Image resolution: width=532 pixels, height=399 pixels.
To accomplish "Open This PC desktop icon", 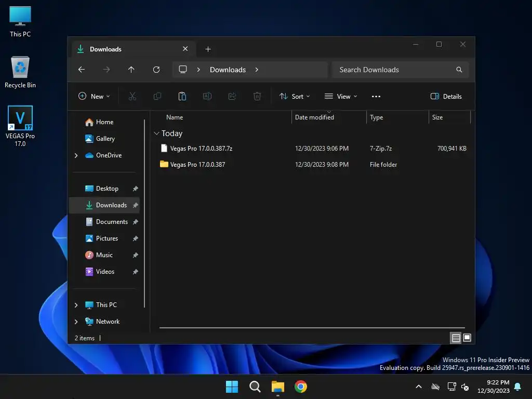I will pyautogui.click(x=20, y=21).
